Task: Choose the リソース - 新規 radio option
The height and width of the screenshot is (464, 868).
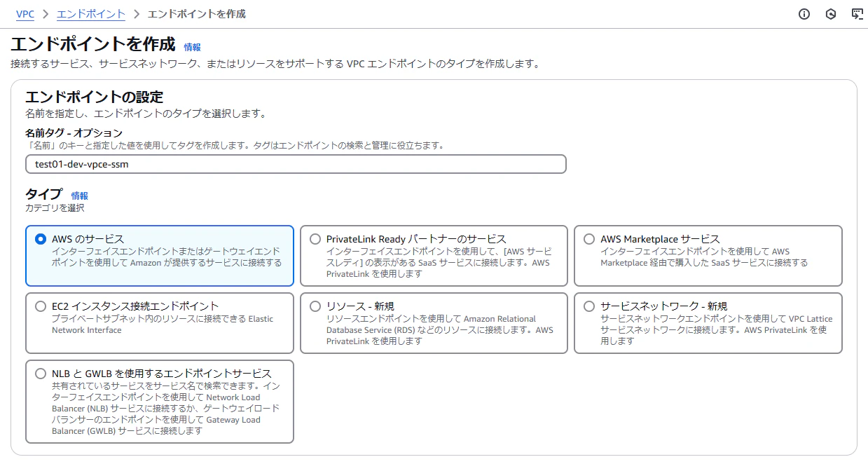Action: [315, 306]
